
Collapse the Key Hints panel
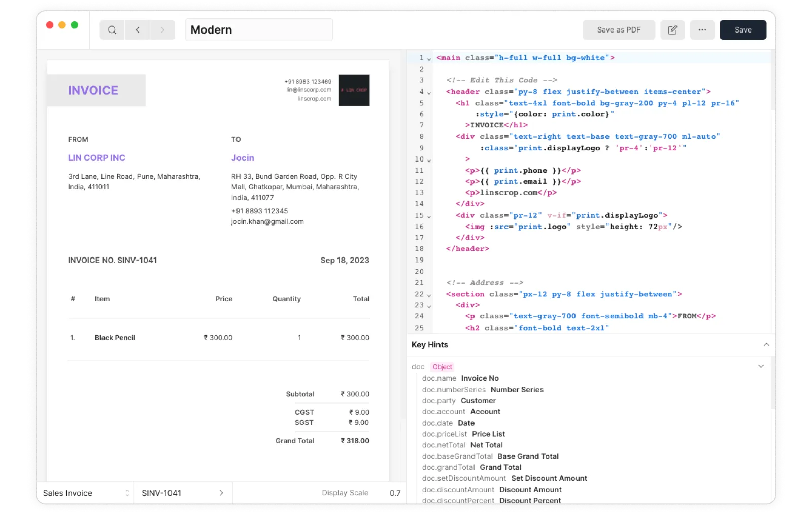766,345
